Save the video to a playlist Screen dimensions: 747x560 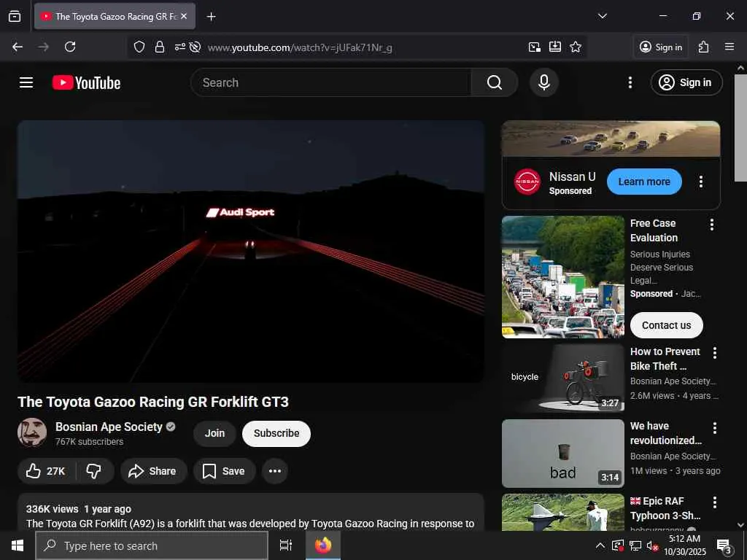tap(224, 471)
